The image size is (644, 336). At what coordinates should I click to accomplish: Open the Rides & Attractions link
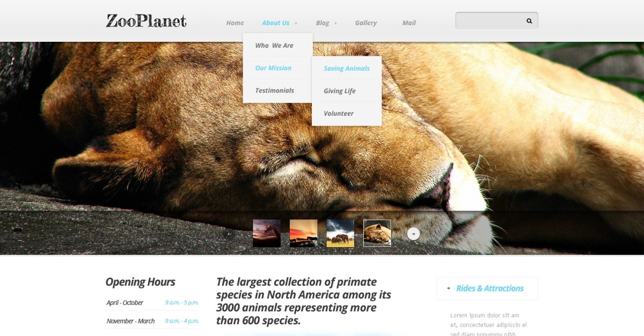pos(489,288)
